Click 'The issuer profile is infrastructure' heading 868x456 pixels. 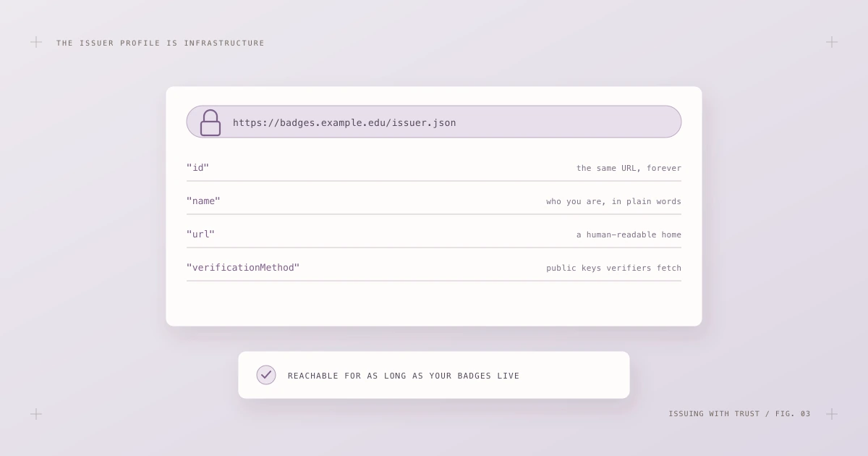(x=161, y=43)
